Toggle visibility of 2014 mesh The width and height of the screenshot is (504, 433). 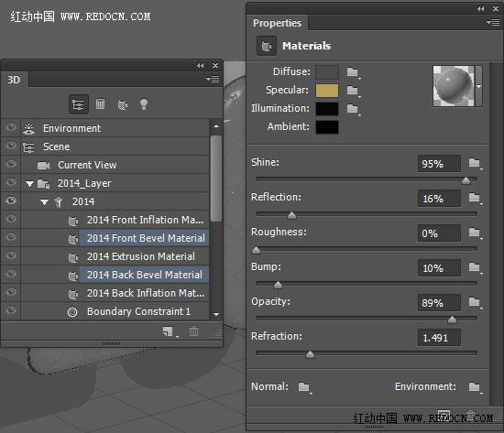(11, 200)
